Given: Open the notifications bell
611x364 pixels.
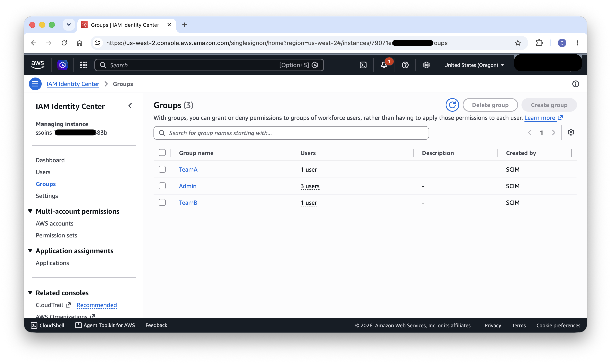Looking at the screenshot, I should coord(384,65).
